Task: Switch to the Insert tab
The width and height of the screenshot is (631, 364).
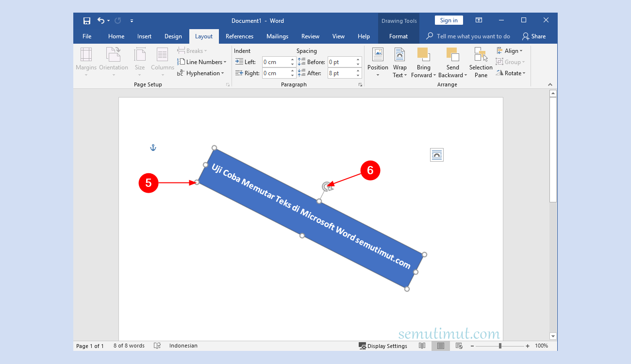Action: tap(144, 36)
